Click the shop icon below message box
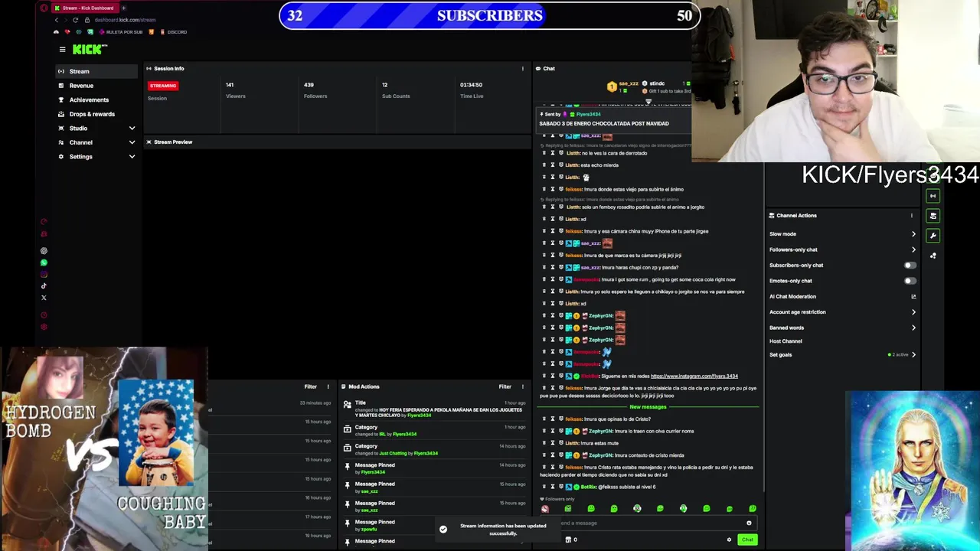Viewport: 980px width, 551px height. coord(568,540)
